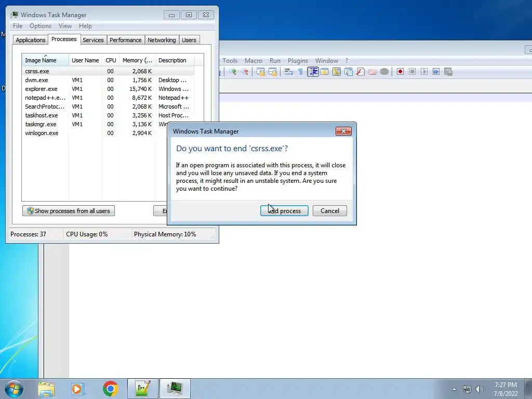532x399 pixels.
Task: Start macro recording with the red record icon
Action: [401, 72]
